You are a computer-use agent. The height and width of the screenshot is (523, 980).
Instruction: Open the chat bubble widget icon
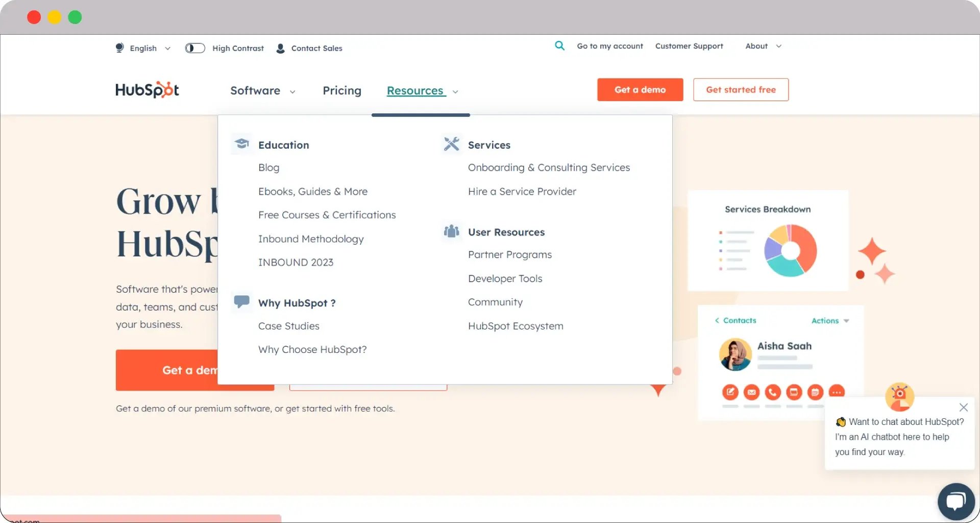point(955,502)
